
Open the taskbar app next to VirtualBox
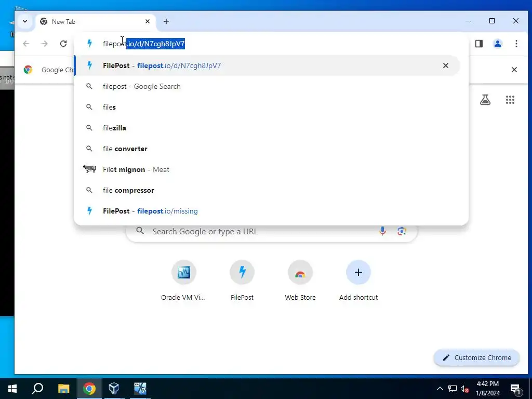pyautogui.click(x=140, y=389)
